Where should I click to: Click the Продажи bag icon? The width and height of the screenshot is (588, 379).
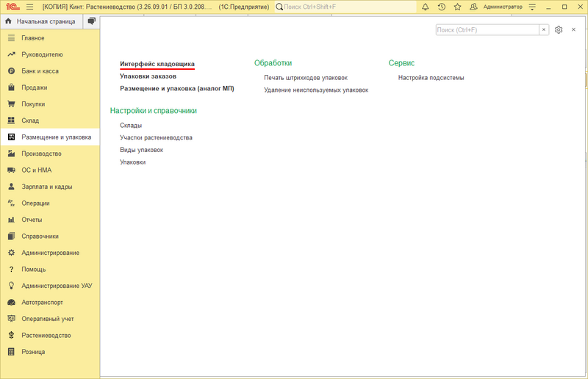click(11, 87)
